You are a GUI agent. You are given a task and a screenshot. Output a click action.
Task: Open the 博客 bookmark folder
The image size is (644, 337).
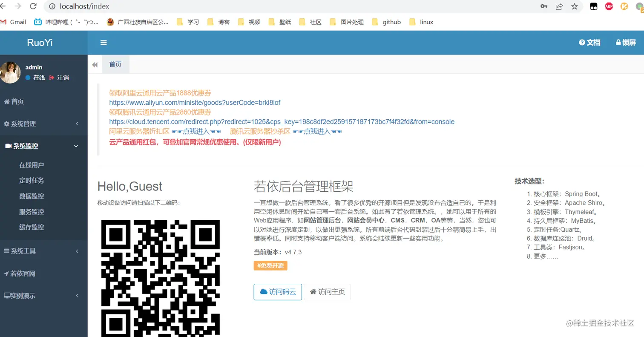[x=218, y=22]
